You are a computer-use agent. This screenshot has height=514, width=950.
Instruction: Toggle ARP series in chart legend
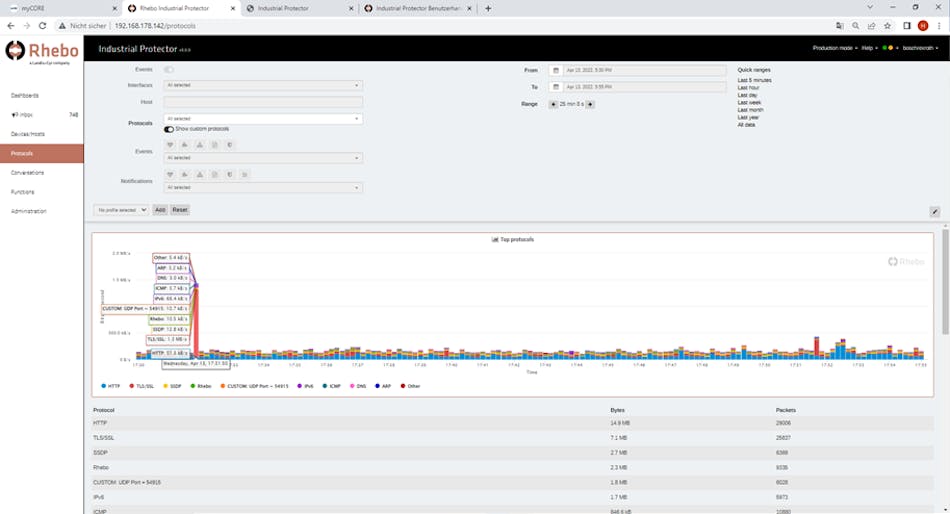(x=383, y=386)
